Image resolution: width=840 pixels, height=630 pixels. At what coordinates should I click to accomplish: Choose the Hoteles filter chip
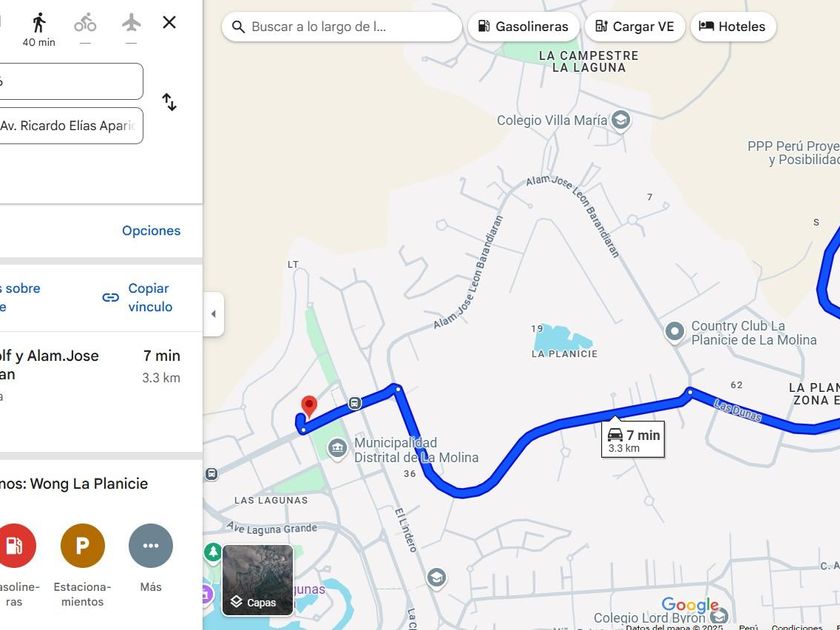click(x=733, y=26)
